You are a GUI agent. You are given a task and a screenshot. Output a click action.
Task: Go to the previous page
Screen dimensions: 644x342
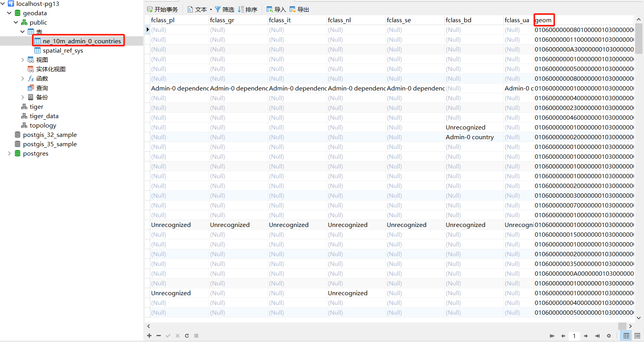click(563, 336)
